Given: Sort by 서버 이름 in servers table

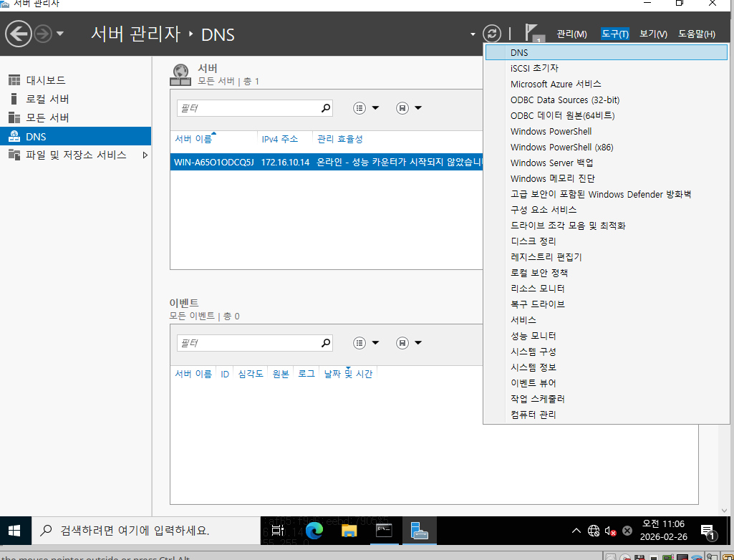Looking at the screenshot, I should click(x=193, y=139).
